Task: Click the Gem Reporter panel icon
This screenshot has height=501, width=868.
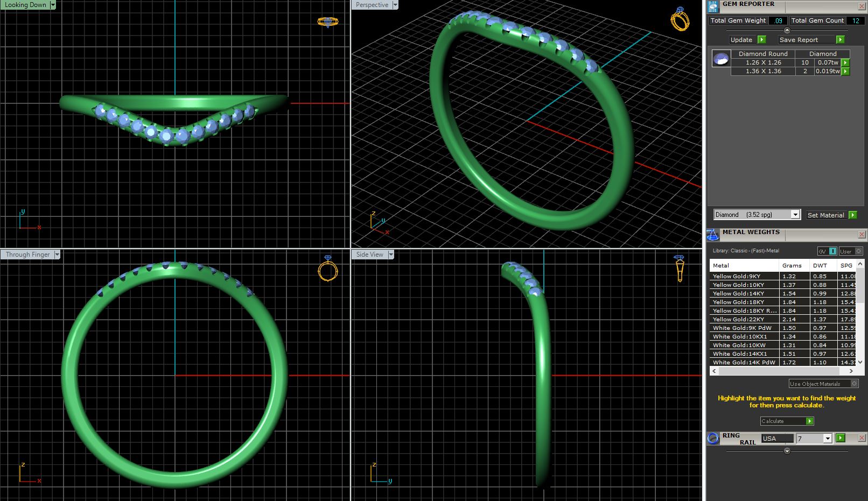Action: (713, 6)
